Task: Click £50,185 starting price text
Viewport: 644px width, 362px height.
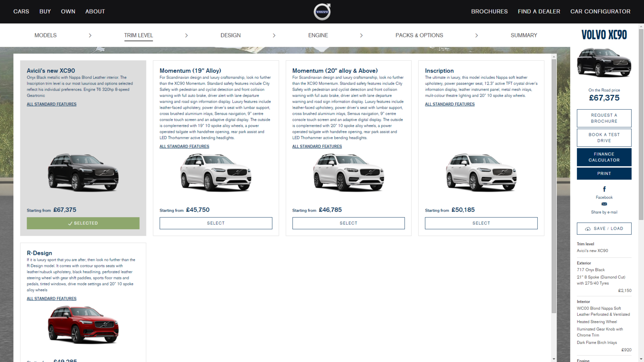Action: [x=463, y=210]
